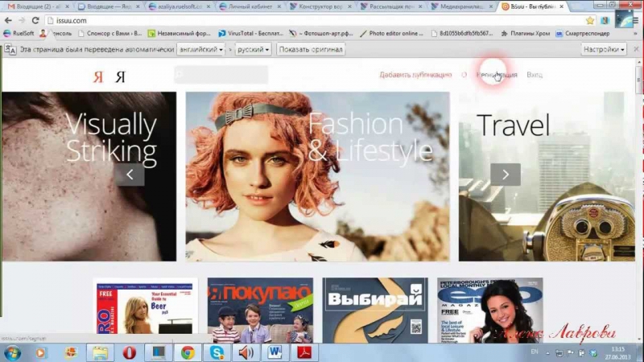The width and height of the screenshot is (644, 362).
Task: Open the 'Спонсор с Вами' bookmark
Action: point(109,33)
